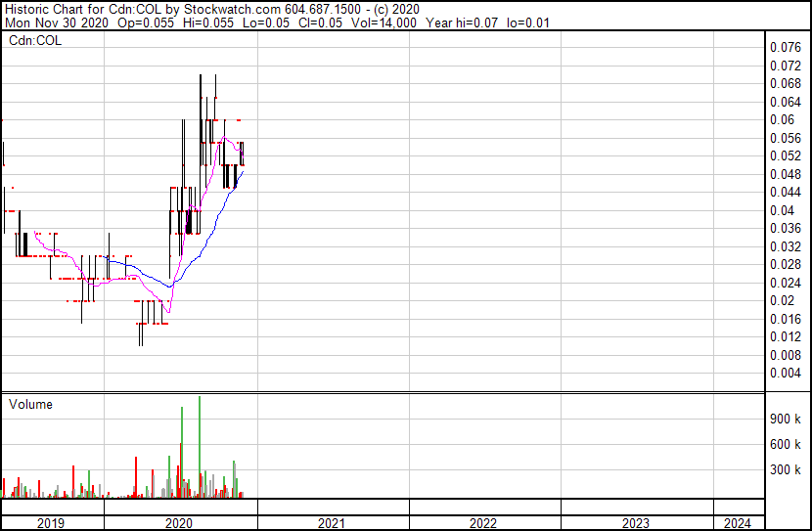Select the 2020 year label on the timeline
This screenshot has width=812, height=531.
click(181, 523)
